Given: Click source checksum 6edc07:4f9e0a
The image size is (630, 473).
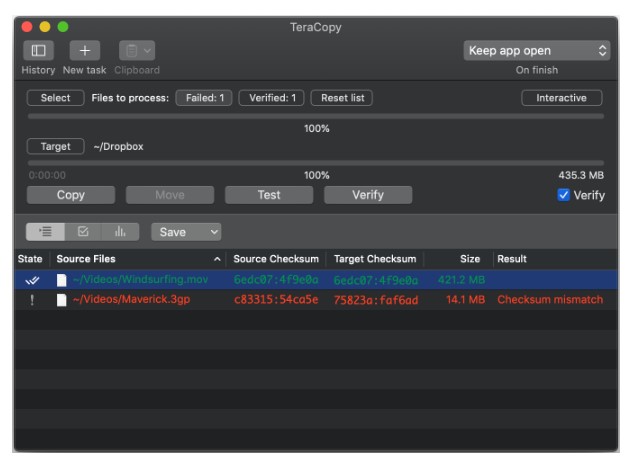Looking at the screenshot, I should pyautogui.click(x=276, y=280).
